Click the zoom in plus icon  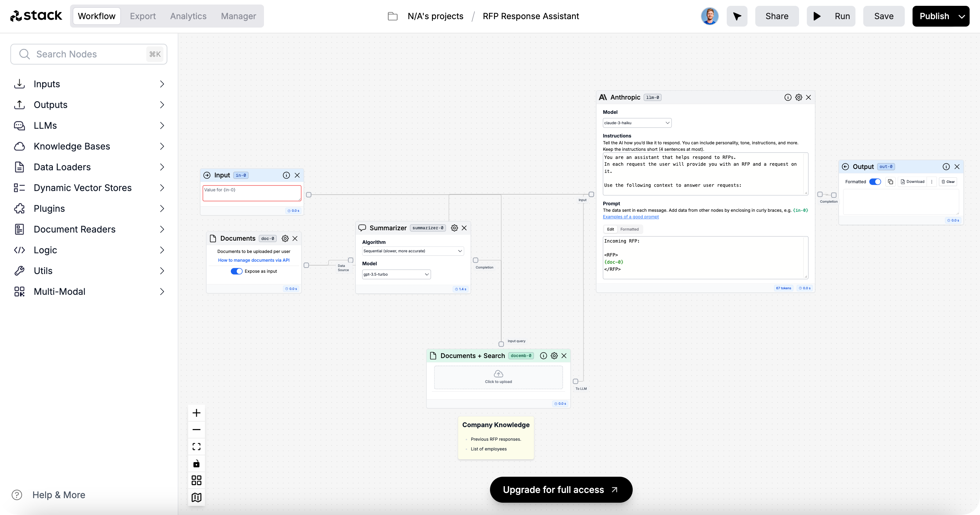click(196, 413)
